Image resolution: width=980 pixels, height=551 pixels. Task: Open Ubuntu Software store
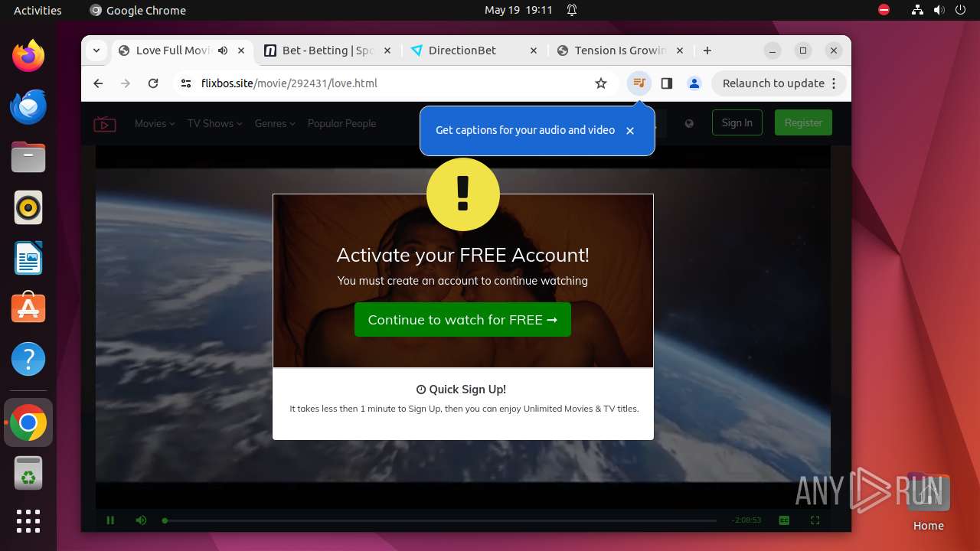[28, 308]
